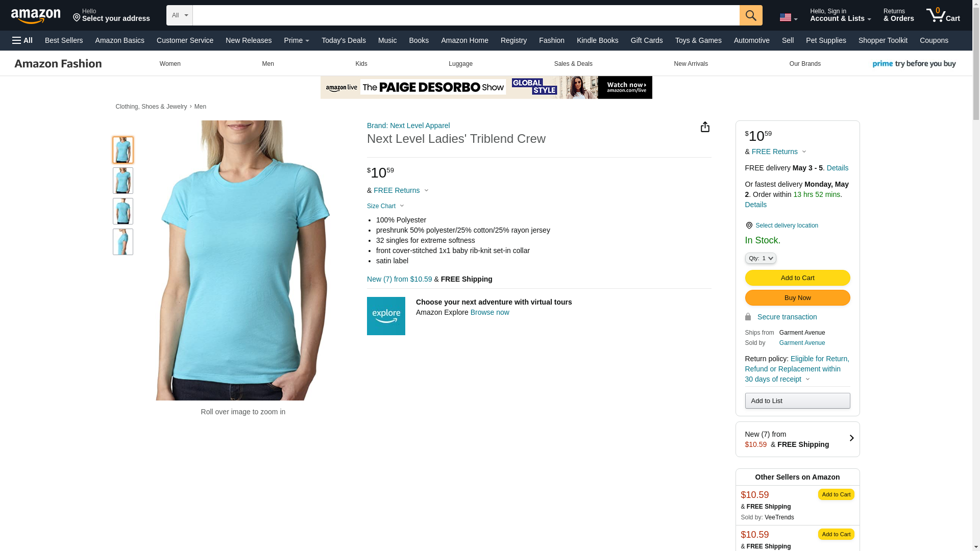Click the yellow Add to Cart button
980x551 pixels.
(797, 278)
